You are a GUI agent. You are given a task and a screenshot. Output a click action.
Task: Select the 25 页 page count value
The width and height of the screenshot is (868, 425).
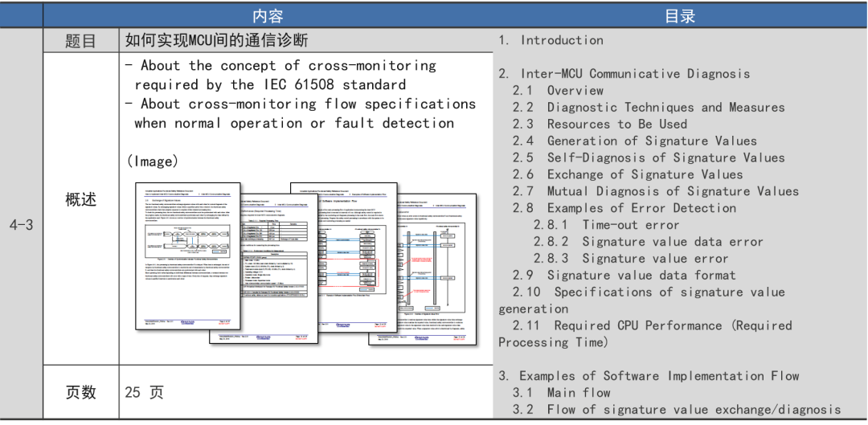click(x=145, y=392)
